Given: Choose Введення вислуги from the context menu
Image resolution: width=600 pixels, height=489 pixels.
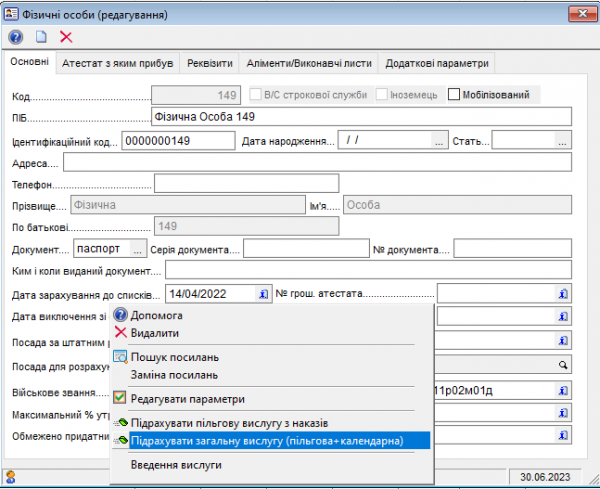Looking at the screenshot, I should [175, 465].
